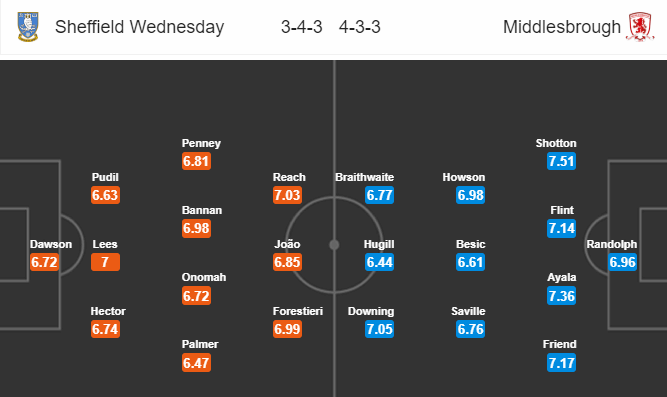Click the 3-4-3 formation label
The width and height of the screenshot is (667, 397).
[x=302, y=27]
